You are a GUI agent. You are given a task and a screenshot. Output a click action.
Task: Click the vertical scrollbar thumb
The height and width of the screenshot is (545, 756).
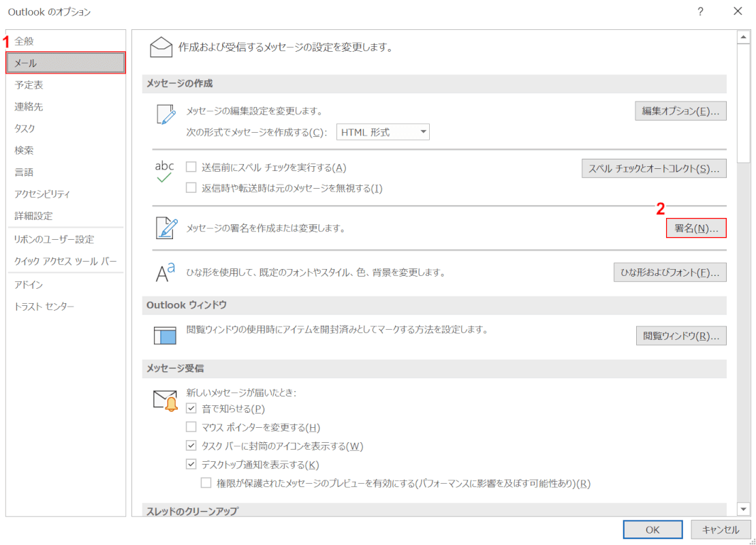[x=744, y=104]
